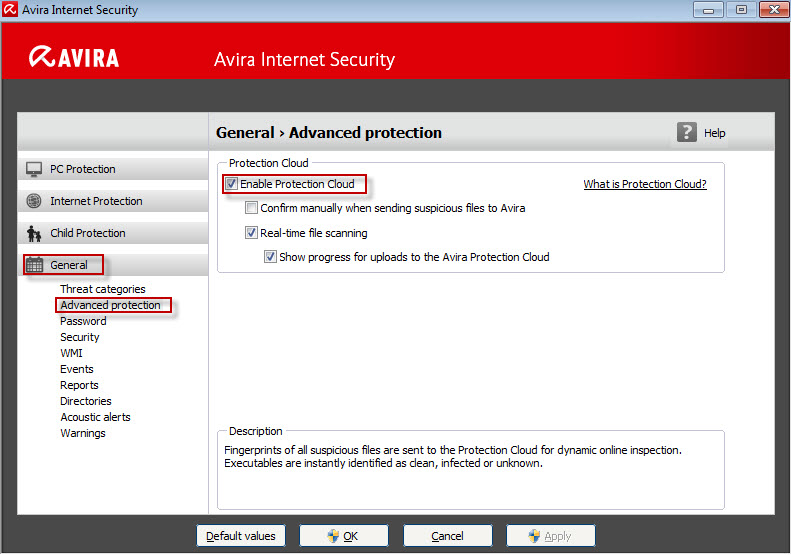This screenshot has width=791, height=555.
Task: Open the Reports settings item
Action: click(x=79, y=385)
